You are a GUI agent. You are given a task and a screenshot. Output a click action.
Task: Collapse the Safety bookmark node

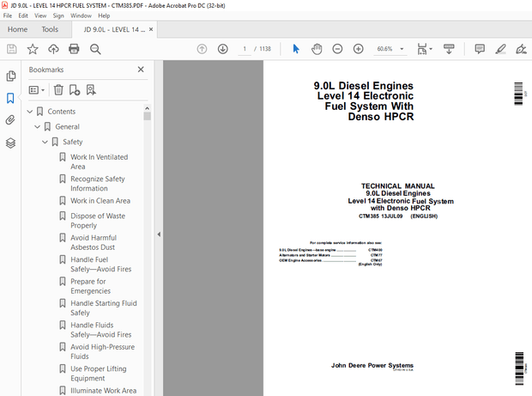(45, 142)
